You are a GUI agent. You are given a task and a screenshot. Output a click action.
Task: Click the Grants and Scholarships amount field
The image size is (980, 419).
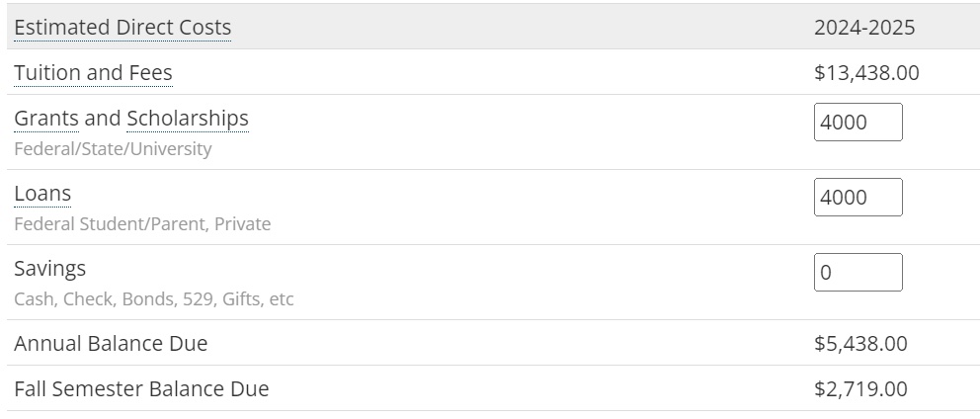pyautogui.click(x=858, y=122)
